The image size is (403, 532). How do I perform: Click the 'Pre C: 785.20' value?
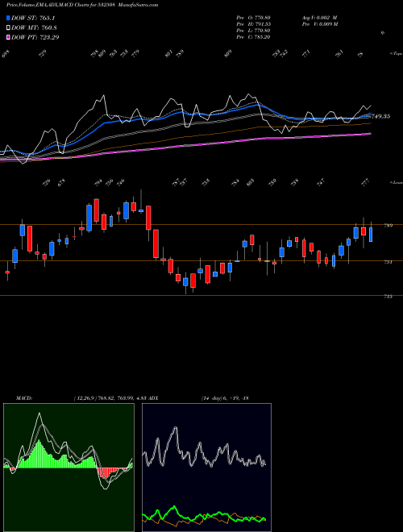[253, 37]
